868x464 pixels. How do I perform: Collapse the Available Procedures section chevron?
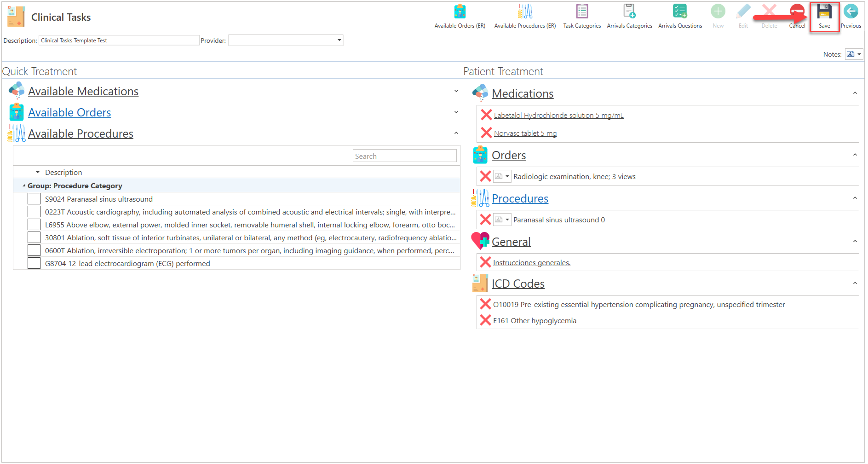[456, 133]
